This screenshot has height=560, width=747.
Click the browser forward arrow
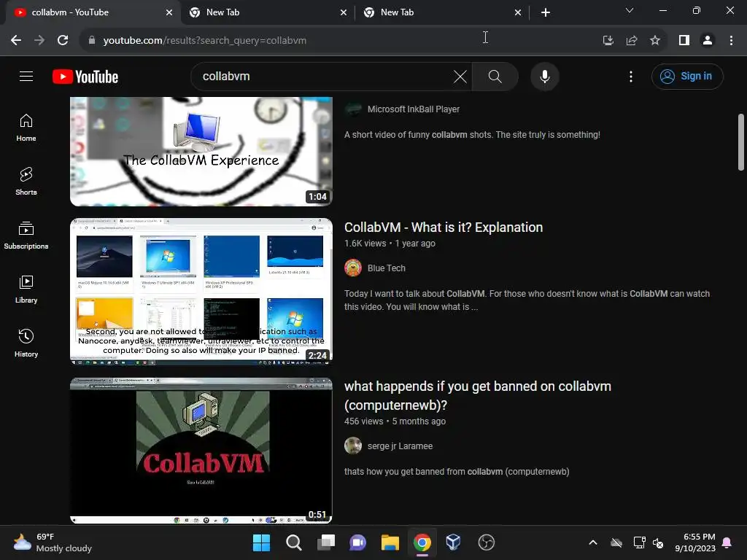(x=39, y=40)
